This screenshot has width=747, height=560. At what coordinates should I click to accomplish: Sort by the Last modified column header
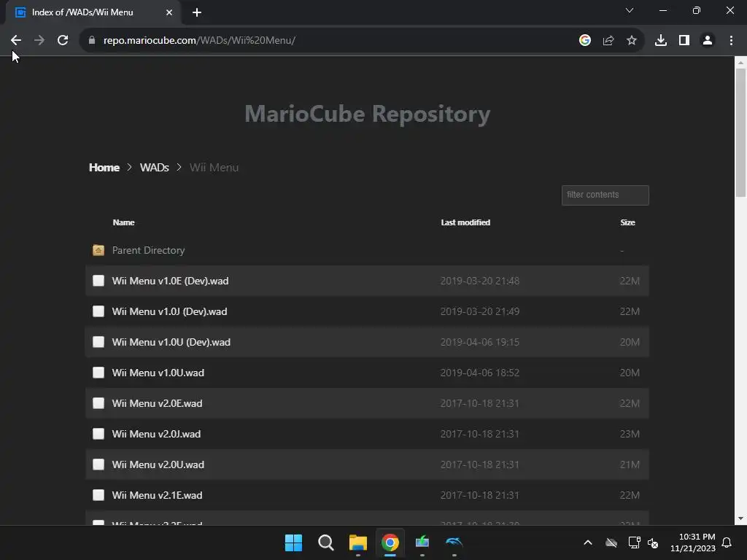465,222
